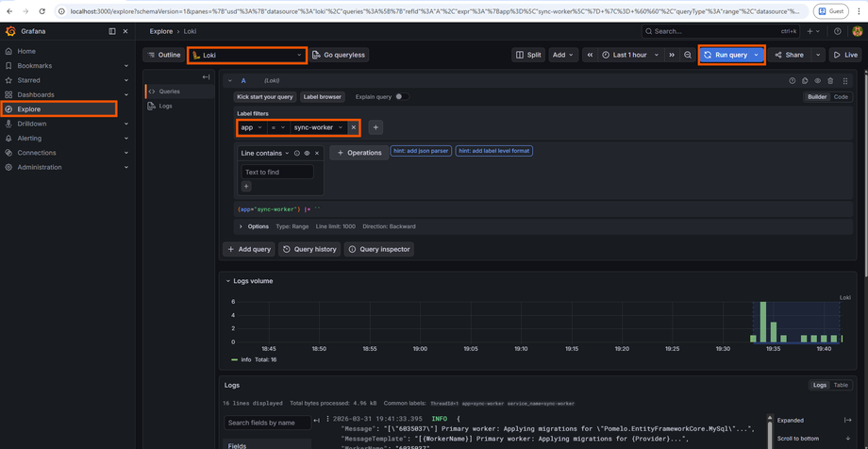Duplicate query A using the copy icon
This screenshot has height=449, width=868.
click(805, 81)
